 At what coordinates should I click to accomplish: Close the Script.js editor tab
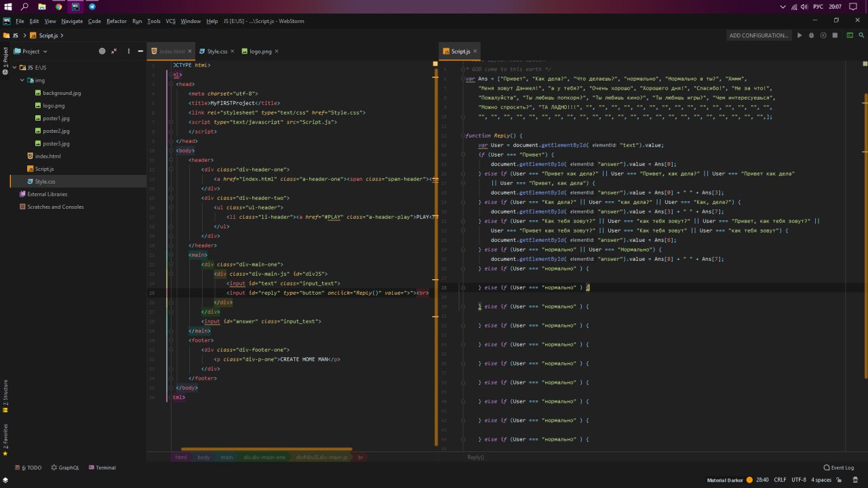coord(476,52)
